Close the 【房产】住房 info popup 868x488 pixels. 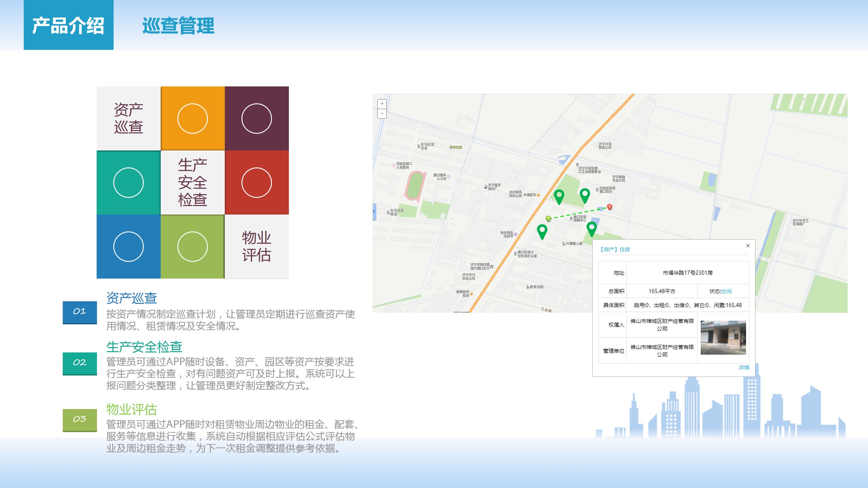click(x=748, y=246)
